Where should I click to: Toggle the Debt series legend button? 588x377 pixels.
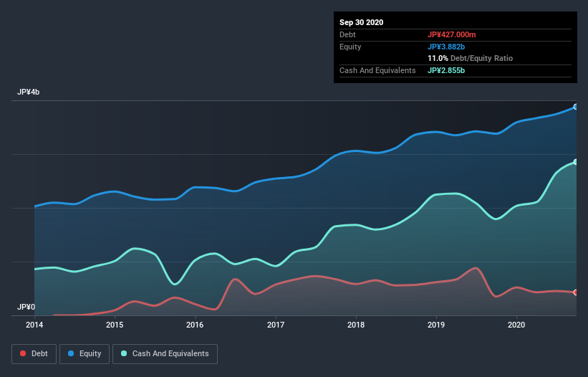pos(34,354)
